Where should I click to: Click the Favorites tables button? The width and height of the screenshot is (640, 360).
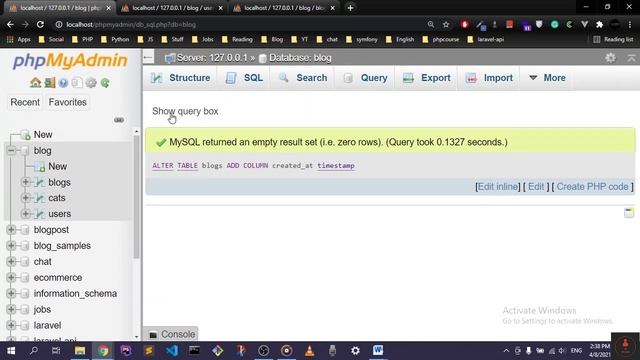(x=67, y=102)
